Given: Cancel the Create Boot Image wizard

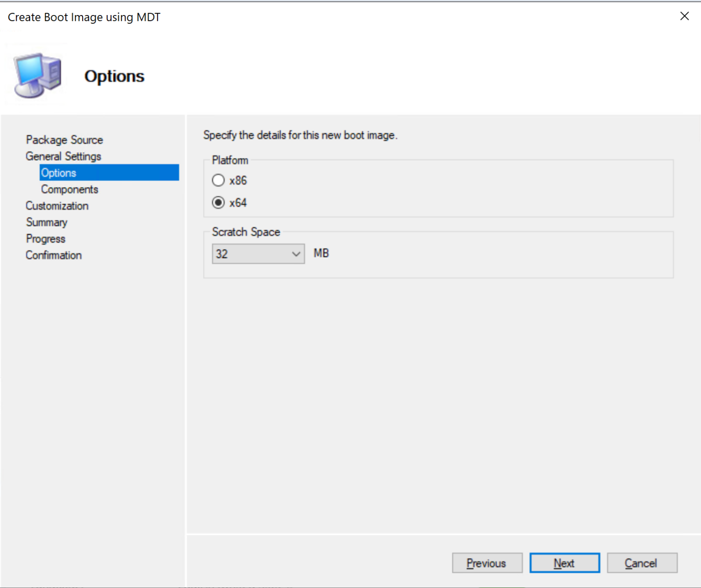Looking at the screenshot, I should pos(642,563).
